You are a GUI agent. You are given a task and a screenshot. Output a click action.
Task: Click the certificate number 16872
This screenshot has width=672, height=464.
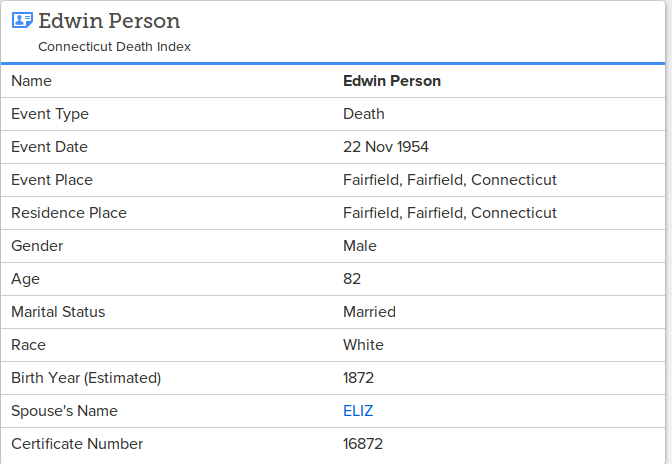363,444
